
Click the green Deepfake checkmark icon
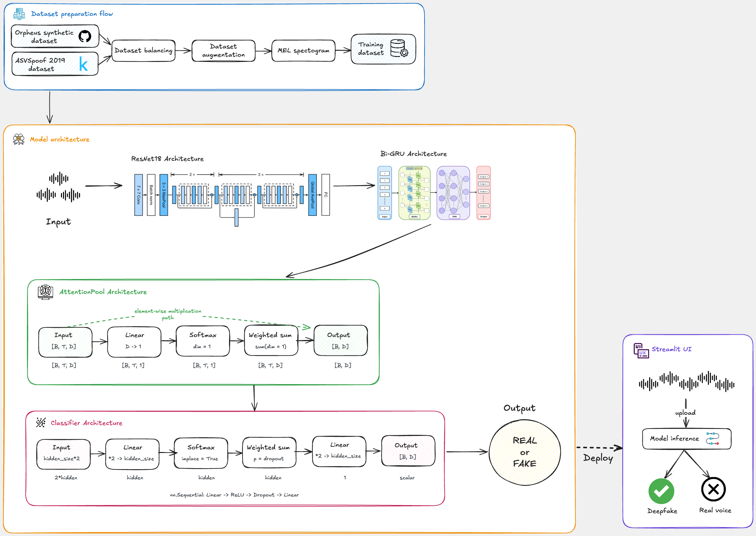click(x=661, y=491)
